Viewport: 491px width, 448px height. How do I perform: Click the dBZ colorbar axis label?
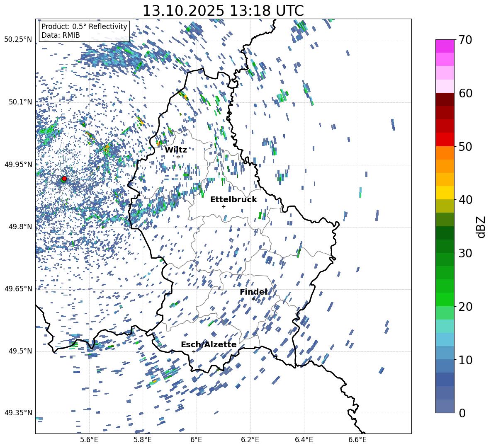(481, 227)
